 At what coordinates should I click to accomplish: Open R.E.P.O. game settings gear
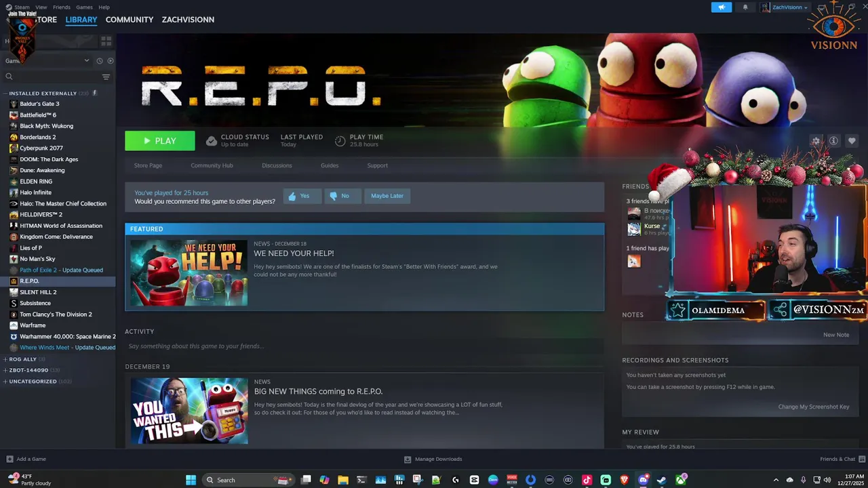tap(816, 141)
